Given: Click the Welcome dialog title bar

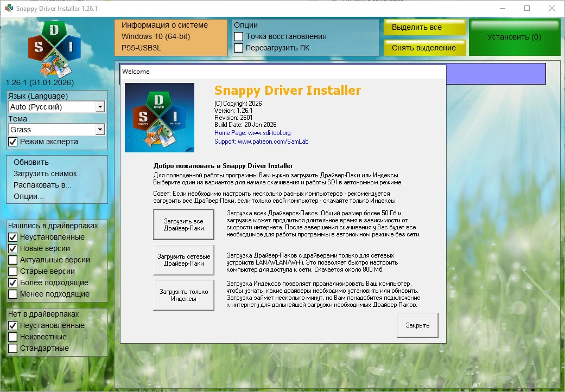Looking at the screenshot, I should pyautogui.click(x=283, y=71).
